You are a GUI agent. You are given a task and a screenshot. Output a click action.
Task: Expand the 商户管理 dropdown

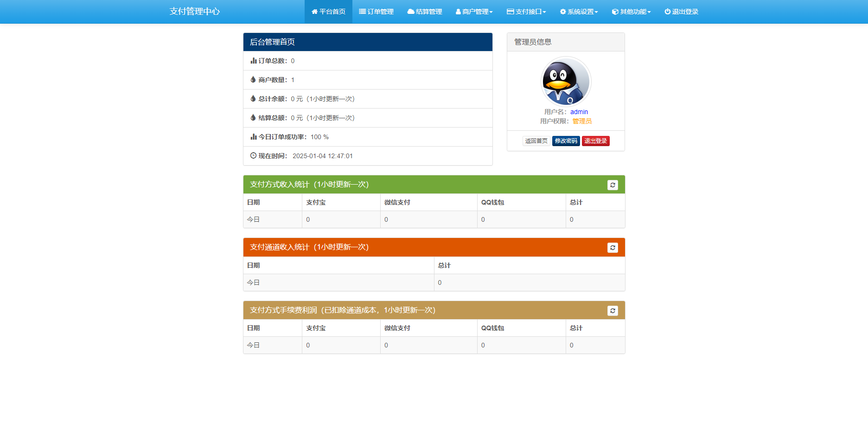[x=474, y=12]
